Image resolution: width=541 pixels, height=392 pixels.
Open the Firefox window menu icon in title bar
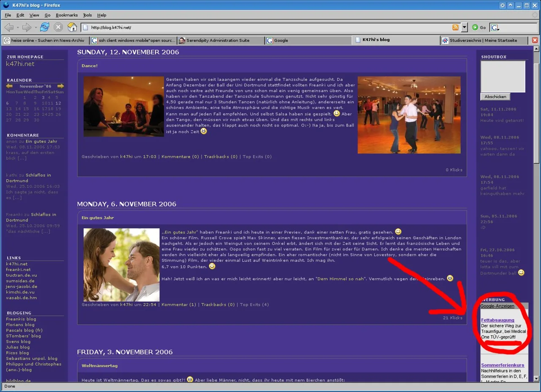point(5,5)
